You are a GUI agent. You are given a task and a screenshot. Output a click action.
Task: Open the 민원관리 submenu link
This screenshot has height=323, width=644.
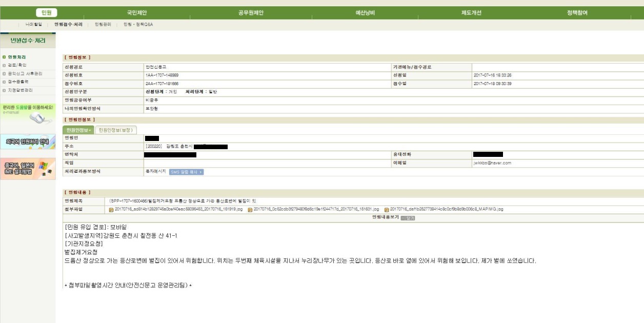103,25
